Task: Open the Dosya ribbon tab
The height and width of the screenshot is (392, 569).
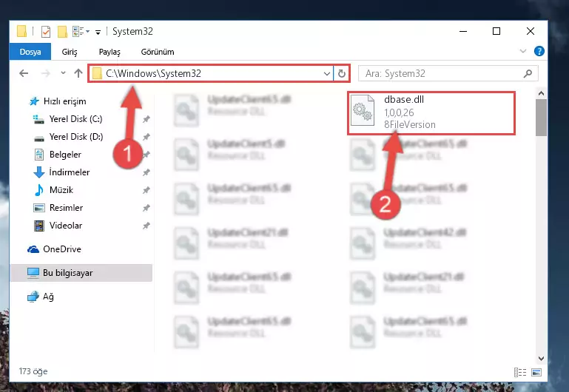Action: click(x=30, y=52)
